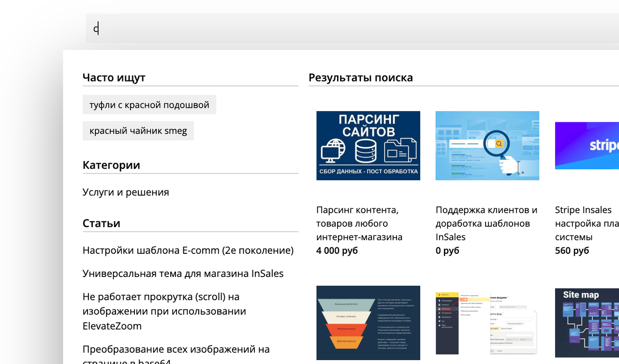Select suggestion "красный чайник smeg"

pyautogui.click(x=138, y=131)
